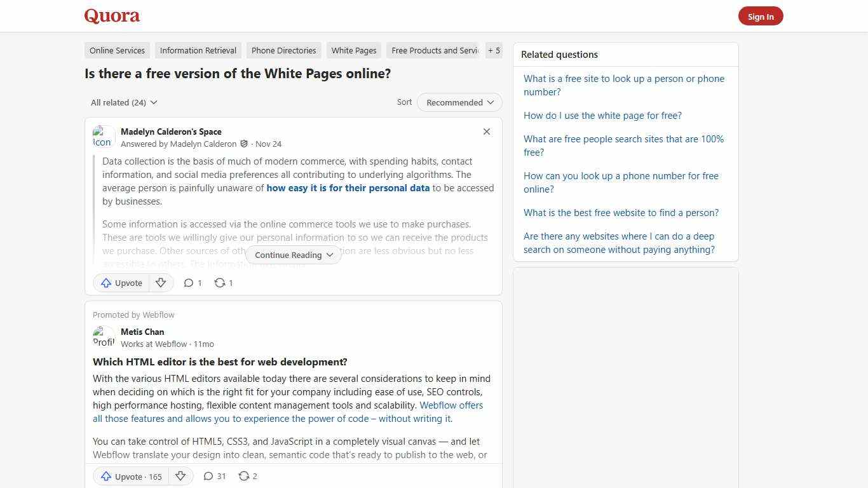
Task: Select the White Pages topic
Action: (353, 50)
